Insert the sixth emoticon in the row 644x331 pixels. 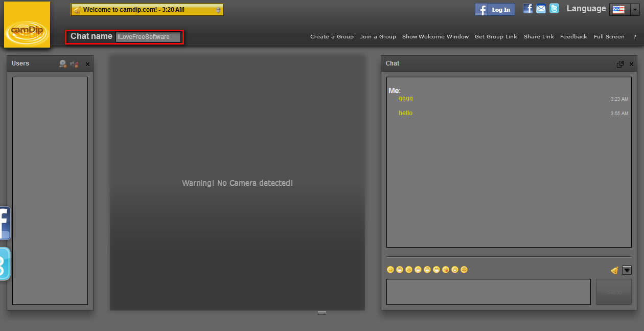point(436,270)
